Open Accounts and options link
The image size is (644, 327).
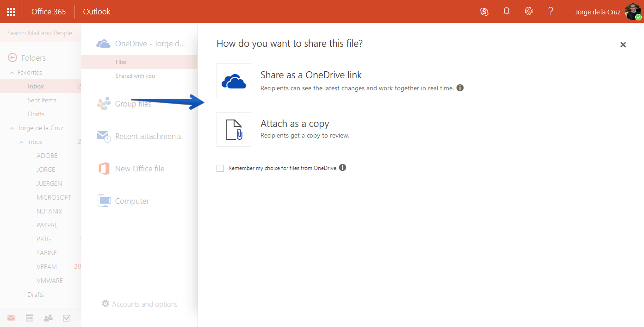tap(145, 304)
